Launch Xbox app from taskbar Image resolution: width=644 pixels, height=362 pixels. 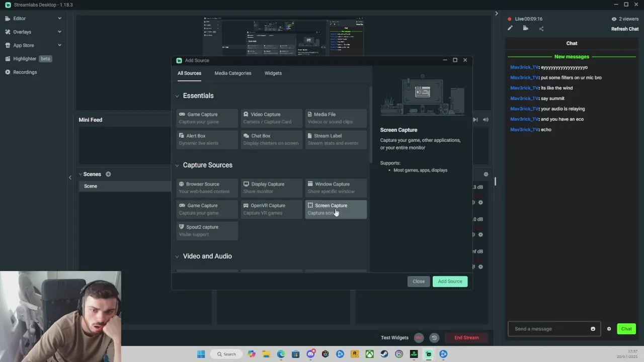pos(369,354)
